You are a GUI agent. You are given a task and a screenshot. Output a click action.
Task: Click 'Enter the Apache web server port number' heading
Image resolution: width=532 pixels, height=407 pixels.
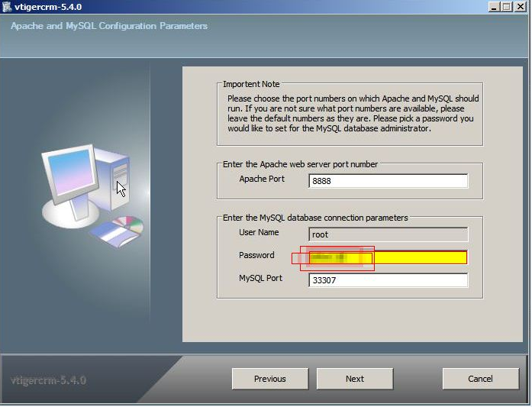pos(300,164)
